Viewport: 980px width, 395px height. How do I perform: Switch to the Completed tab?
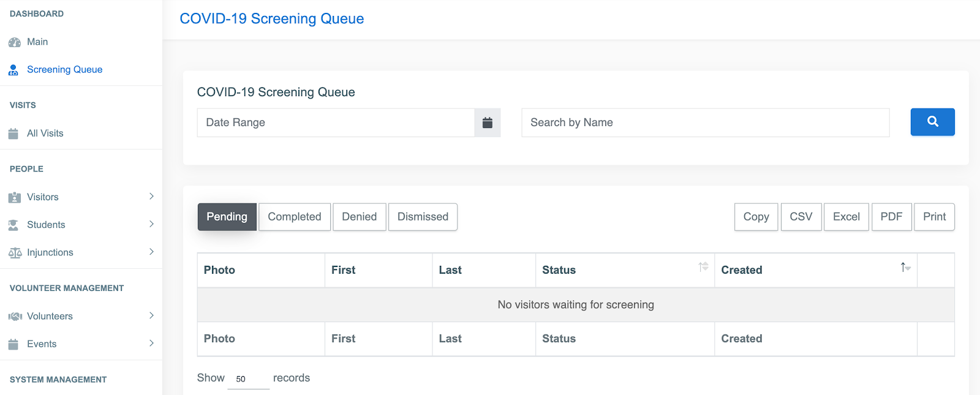tap(295, 217)
